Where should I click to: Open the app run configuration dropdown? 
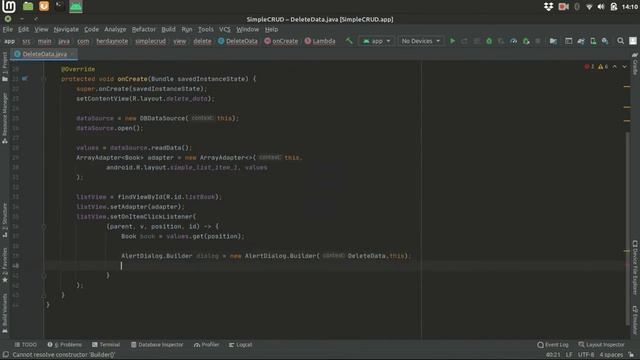point(376,41)
